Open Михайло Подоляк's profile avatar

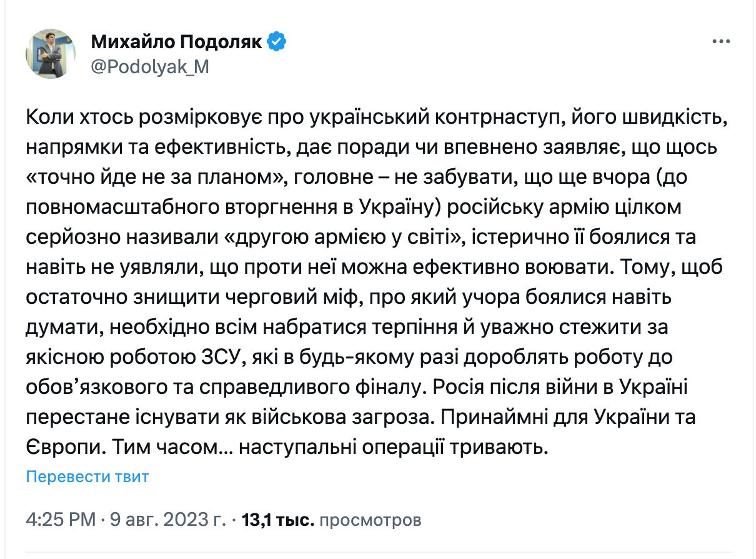51,53
